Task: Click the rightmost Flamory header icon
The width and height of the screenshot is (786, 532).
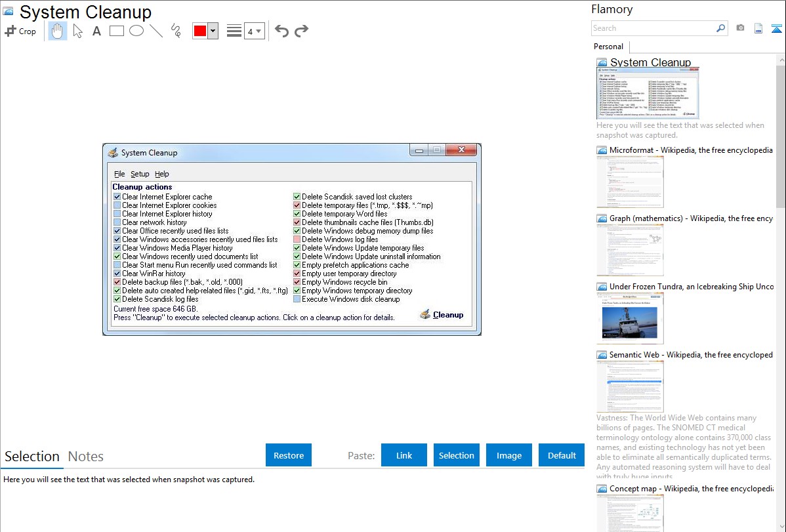Action: point(776,28)
